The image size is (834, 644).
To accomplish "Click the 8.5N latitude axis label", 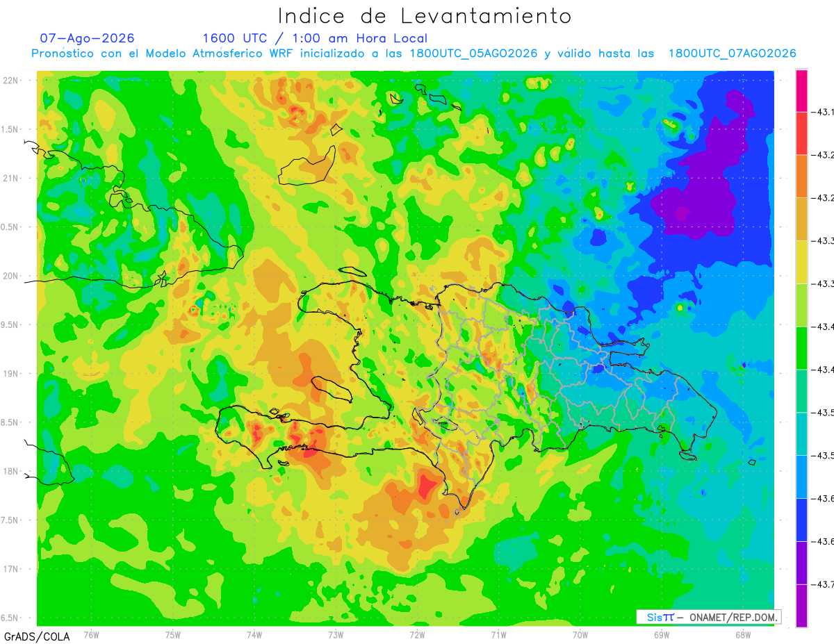I will (x=10, y=422).
